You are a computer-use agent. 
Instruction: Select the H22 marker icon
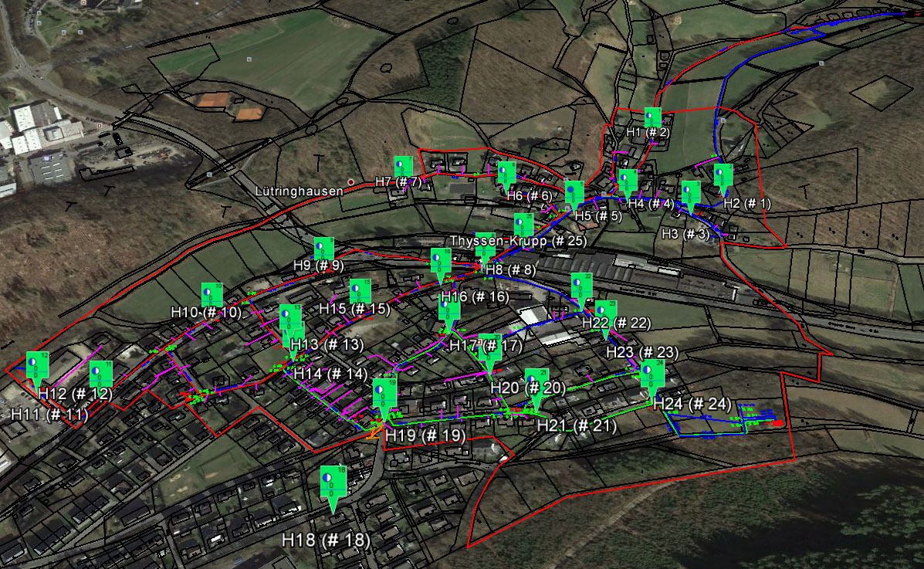click(x=581, y=287)
